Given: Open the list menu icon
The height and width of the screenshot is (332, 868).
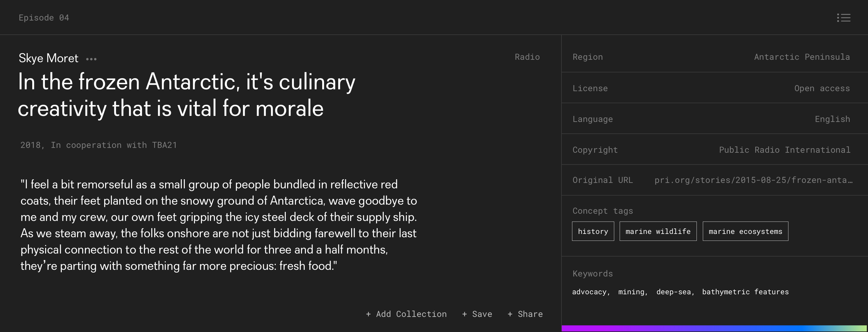Looking at the screenshot, I should point(843,18).
